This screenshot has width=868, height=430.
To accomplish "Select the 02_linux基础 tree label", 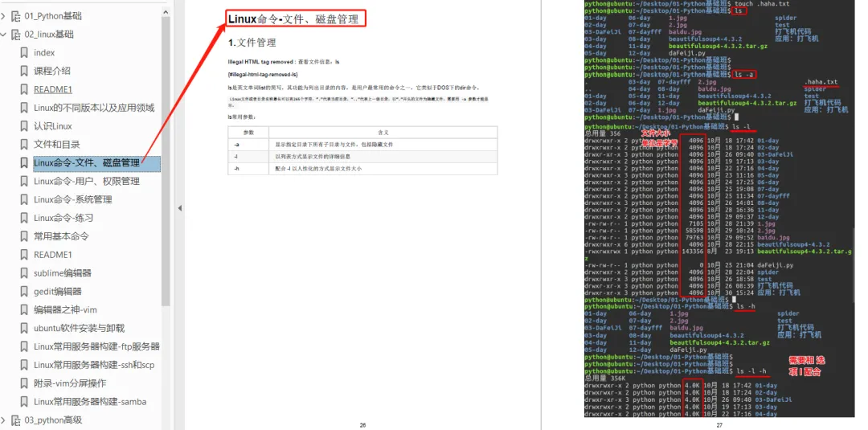I will pos(49,35).
